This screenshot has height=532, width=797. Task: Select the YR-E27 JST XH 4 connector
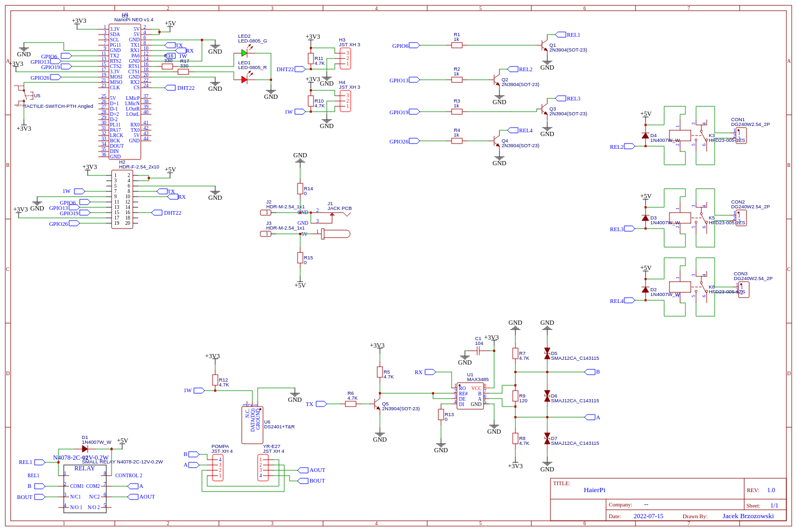(263, 468)
